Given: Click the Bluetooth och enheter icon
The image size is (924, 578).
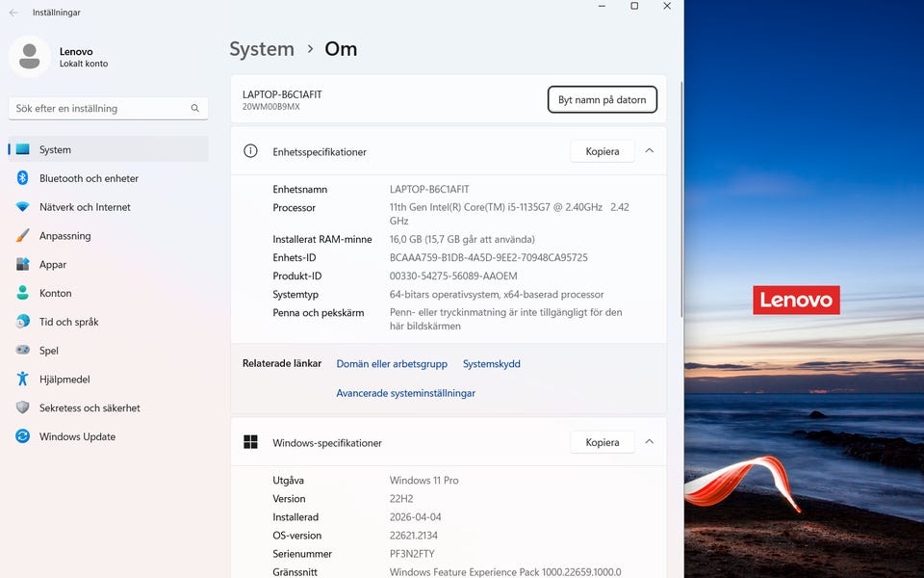Looking at the screenshot, I should 22,178.
